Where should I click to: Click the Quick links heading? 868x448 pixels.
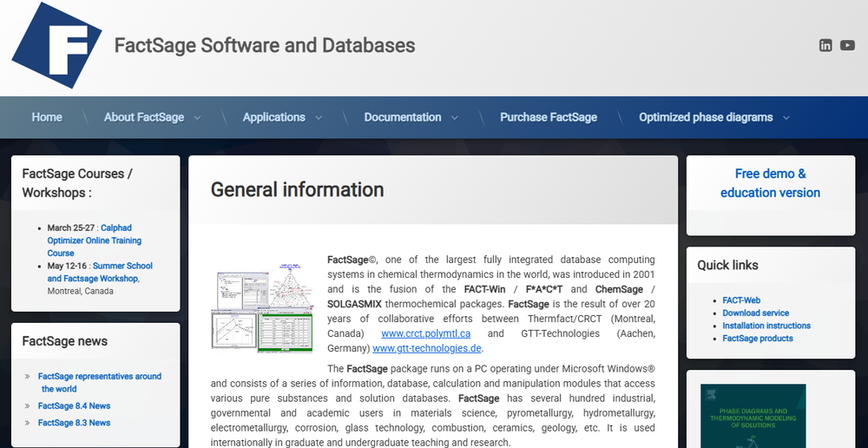[x=727, y=266]
